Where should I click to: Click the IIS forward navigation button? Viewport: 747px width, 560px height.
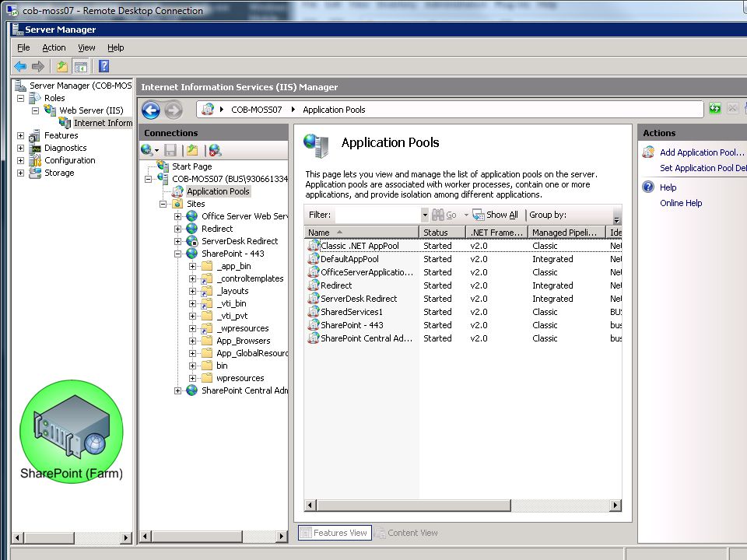point(174,110)
